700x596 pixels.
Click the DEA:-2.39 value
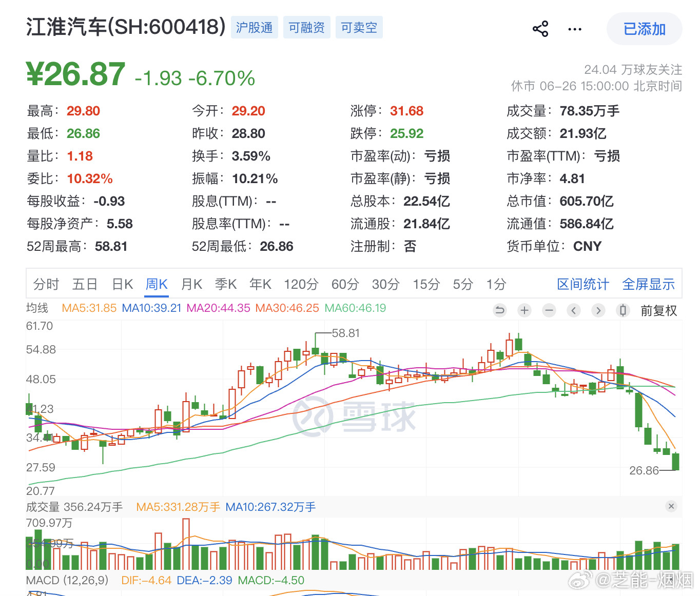[x=204, y=581]
